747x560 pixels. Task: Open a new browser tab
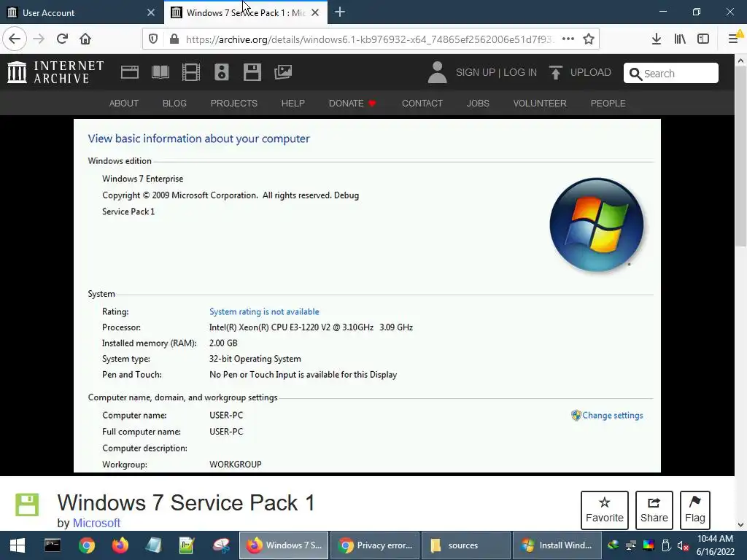pyautogui.click(x=340, y=12)
